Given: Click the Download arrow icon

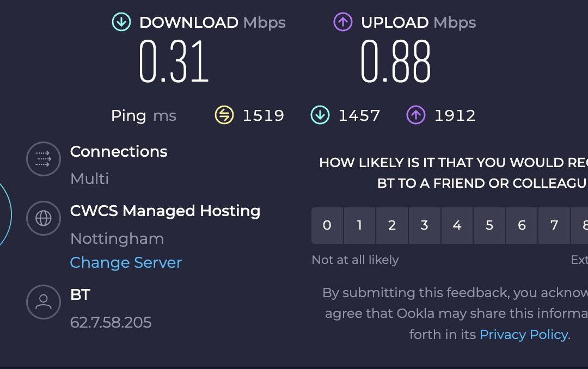Looking at the screenshot, I should [x=121, y=22].
